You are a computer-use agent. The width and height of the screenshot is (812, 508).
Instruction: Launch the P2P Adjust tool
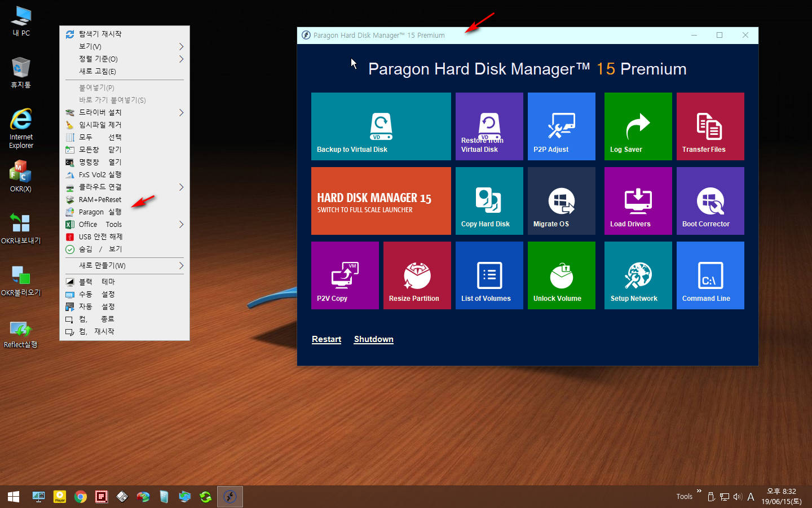point(562,126)
